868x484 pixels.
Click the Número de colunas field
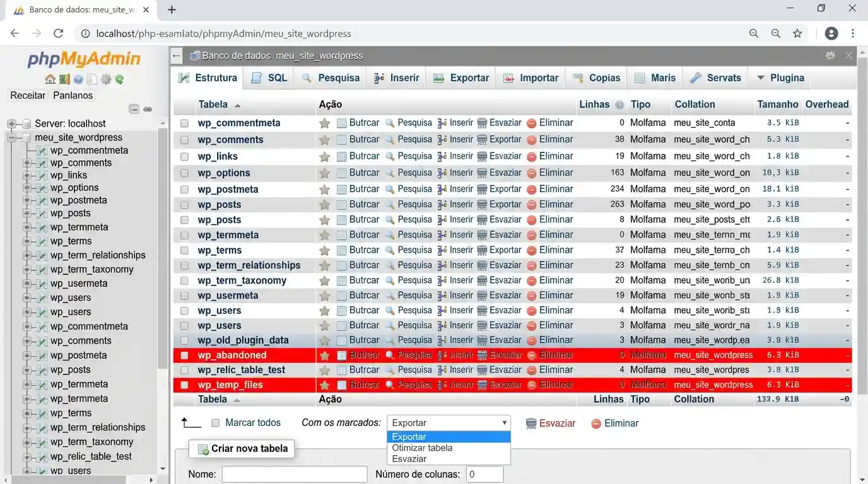coord(484,474)
